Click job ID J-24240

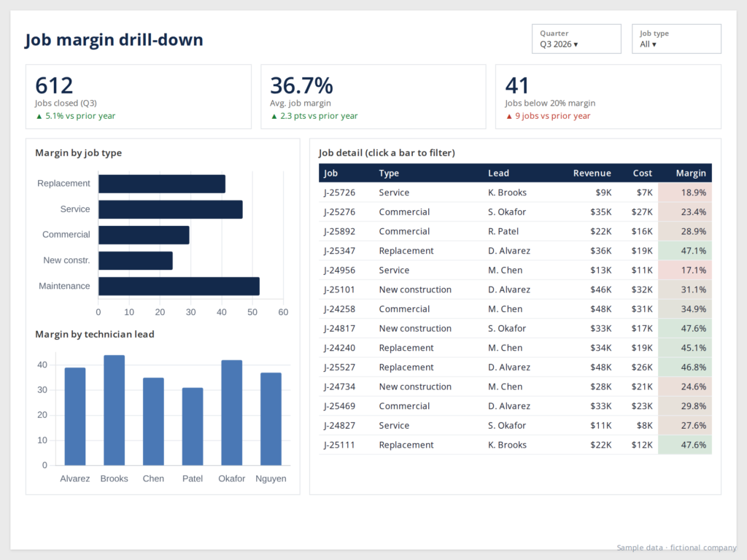click(340, 348)
